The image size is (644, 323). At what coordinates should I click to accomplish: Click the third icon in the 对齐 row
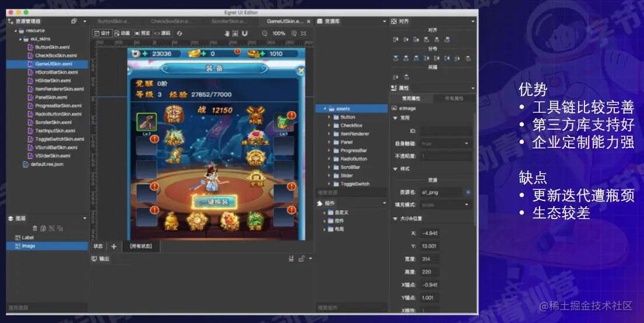(x=416, y=40)
